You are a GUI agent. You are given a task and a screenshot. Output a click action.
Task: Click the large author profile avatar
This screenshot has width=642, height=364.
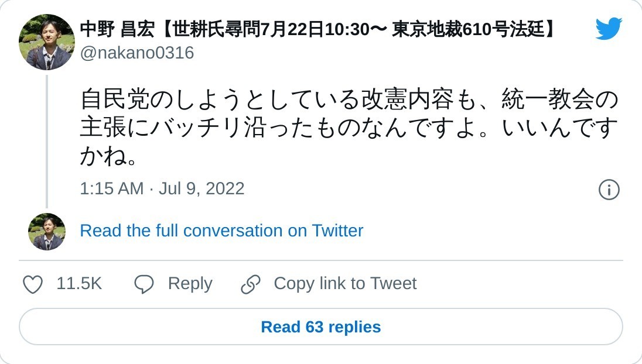point(47,42)
